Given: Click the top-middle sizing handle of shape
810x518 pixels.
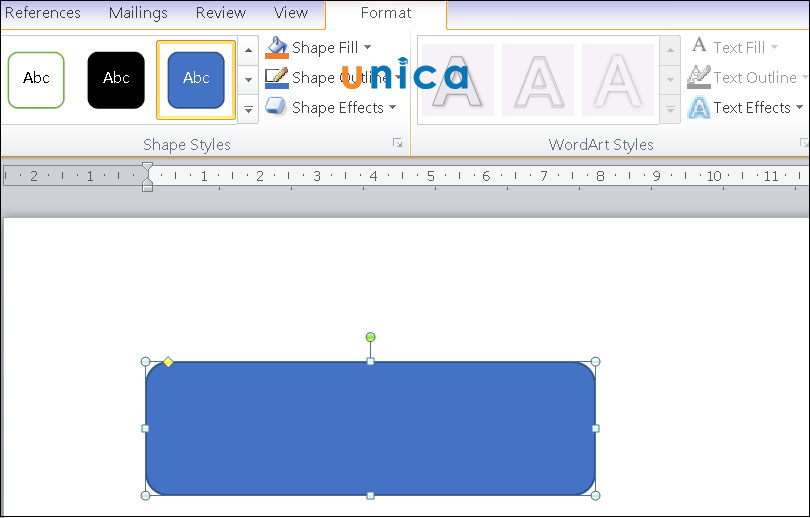Looking at the screenshot, I should click(x=370, y=362).
